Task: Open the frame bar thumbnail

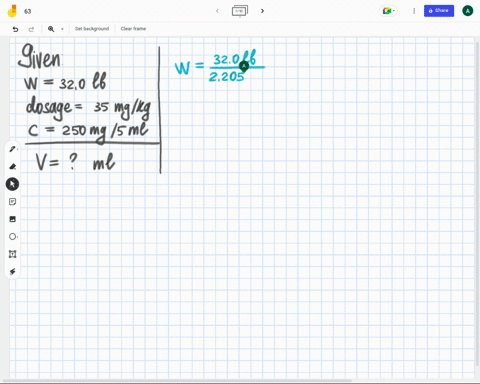Action: click(x=240, y=11)
